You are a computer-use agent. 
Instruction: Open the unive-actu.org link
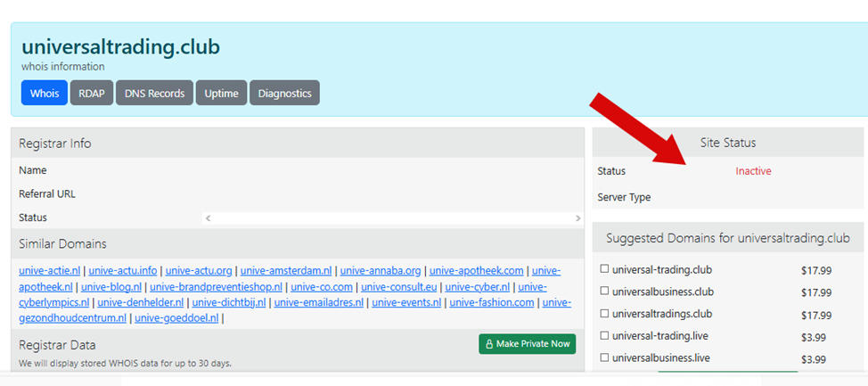click(199, 271)
